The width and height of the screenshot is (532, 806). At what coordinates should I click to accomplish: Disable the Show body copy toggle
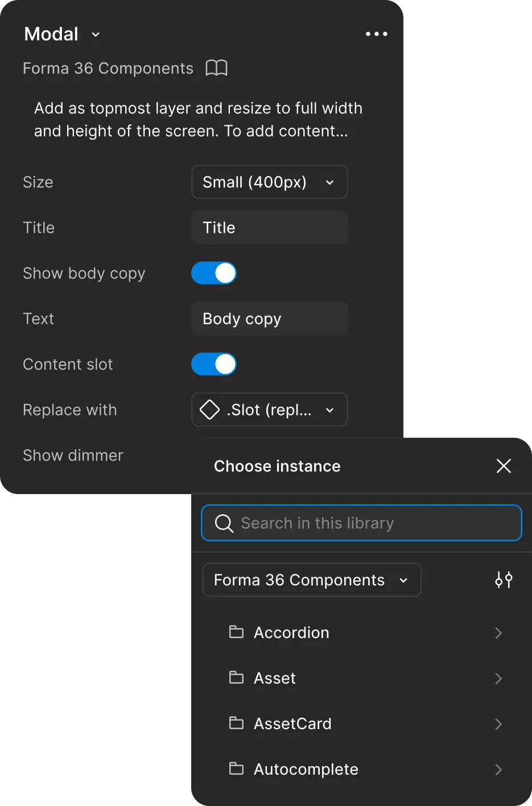(x=213, y=273)
